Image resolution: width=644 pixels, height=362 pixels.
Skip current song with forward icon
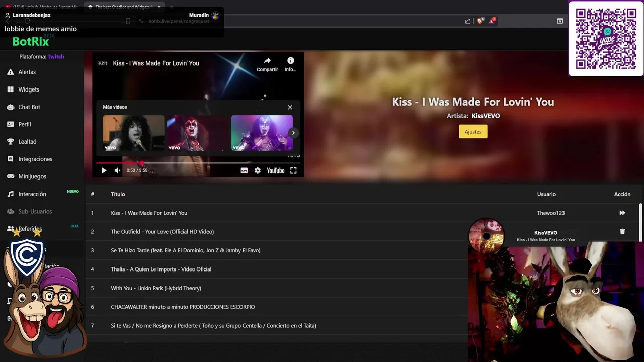pos(622,213)
